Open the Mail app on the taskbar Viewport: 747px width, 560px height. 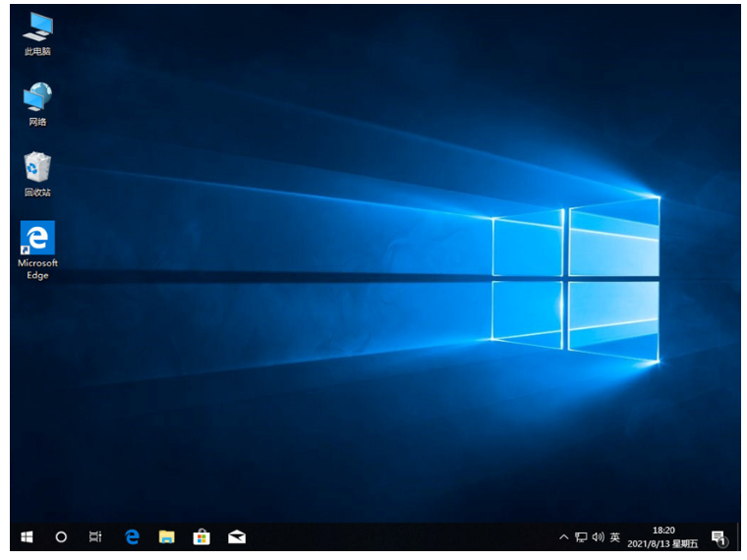coord(237,536)
